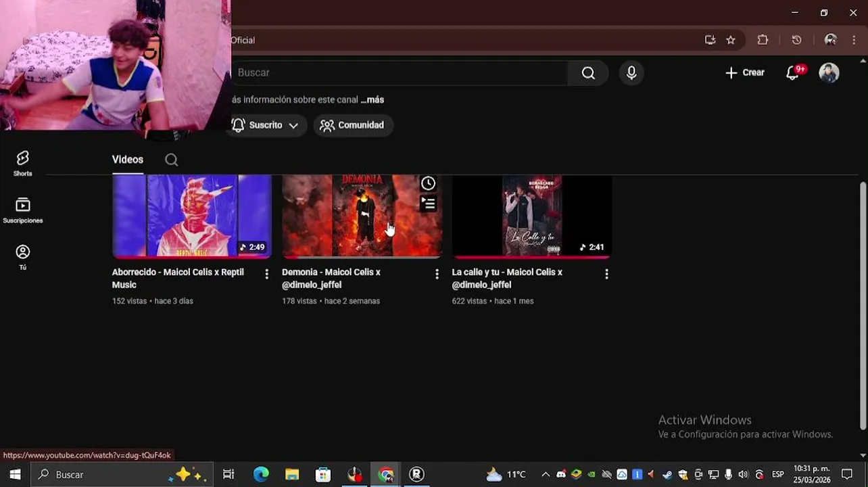Open Demonia - Maicol Celis title link

pyautogui.click(x=331, y=278)
